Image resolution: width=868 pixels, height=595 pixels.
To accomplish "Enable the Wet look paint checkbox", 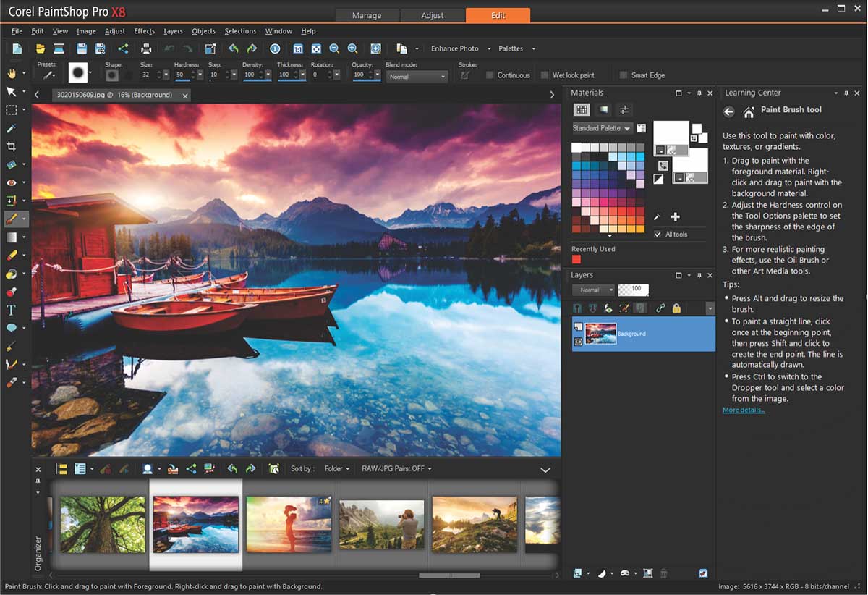I will [x=544, y=75].
